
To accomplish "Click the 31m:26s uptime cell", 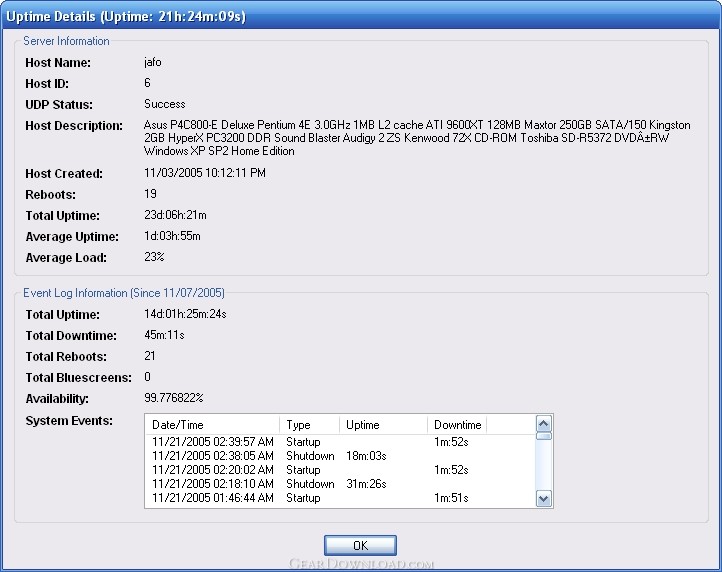I will point(366,484).
